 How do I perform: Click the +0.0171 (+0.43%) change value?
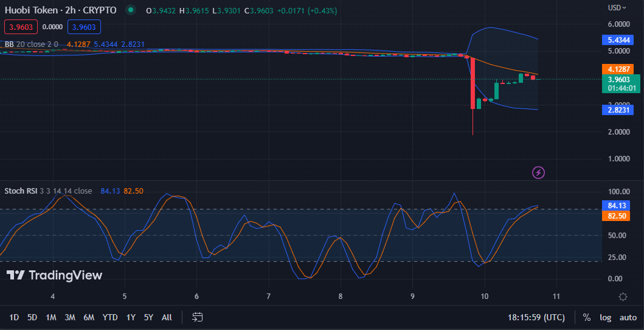coord(307,10)
